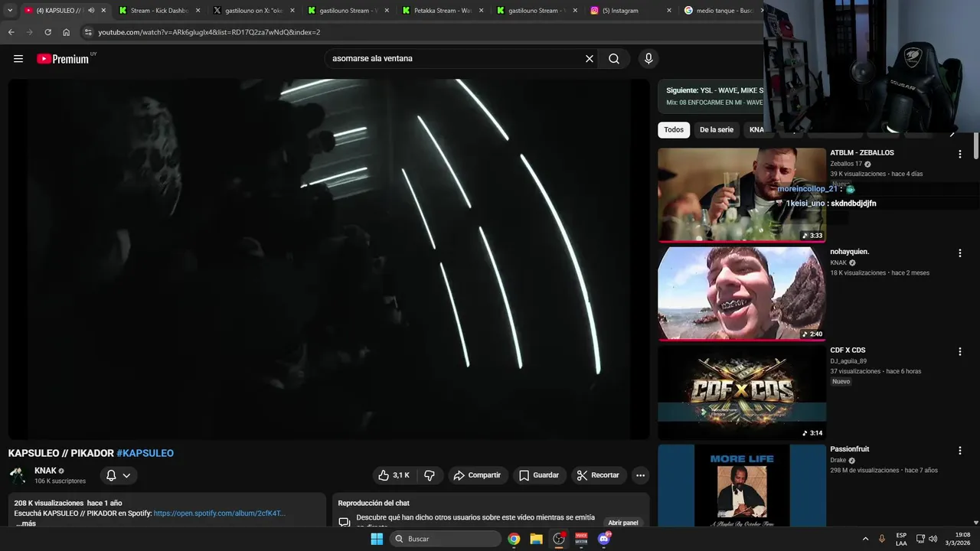Close the Instagram tab

pos(668,11)
